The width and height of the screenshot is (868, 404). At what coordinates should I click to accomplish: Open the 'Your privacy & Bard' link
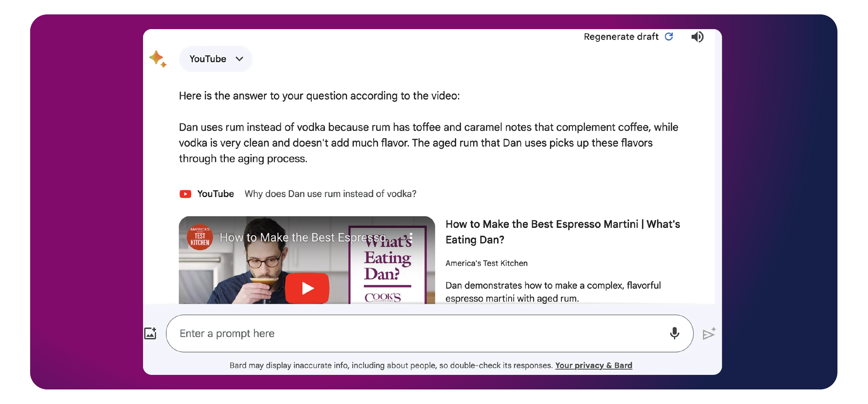click(x=593, y=365)
